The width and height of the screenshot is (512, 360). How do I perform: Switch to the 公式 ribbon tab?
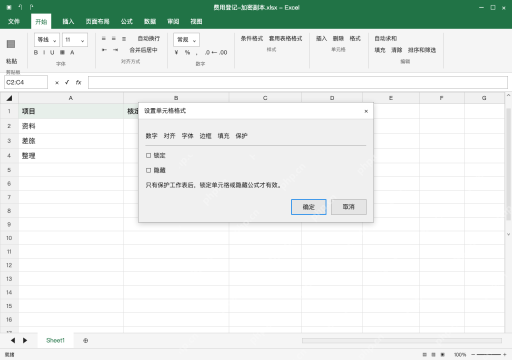(127, 21)
